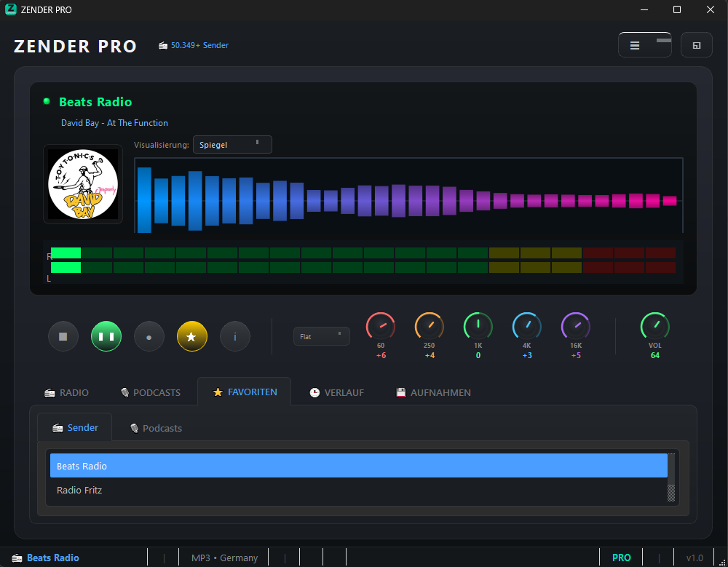Start recording with the round record button
This screenshot has height=567, width=728.
(x=149, y=337)
